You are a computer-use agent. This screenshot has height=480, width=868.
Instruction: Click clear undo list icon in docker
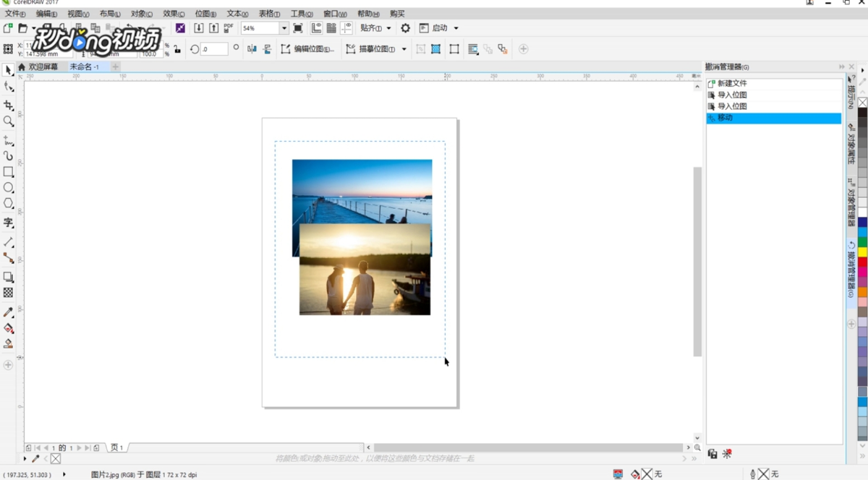pos(727,454)
